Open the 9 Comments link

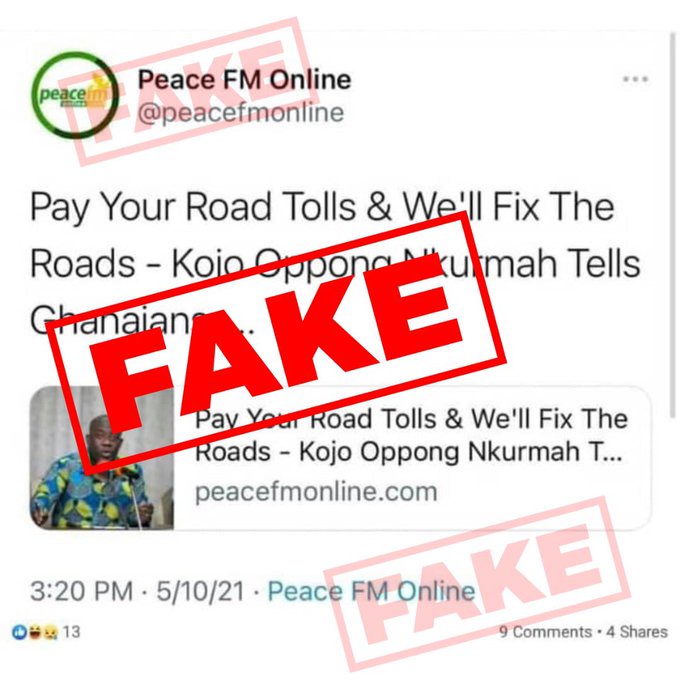pyautogui.click(x=546, y=632)
